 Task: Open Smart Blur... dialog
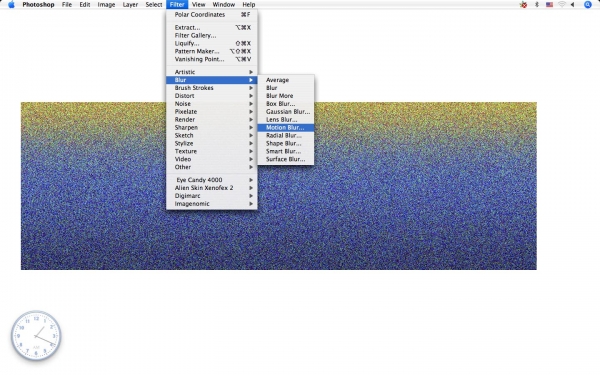pyautogui.click(x=286, y=151)
